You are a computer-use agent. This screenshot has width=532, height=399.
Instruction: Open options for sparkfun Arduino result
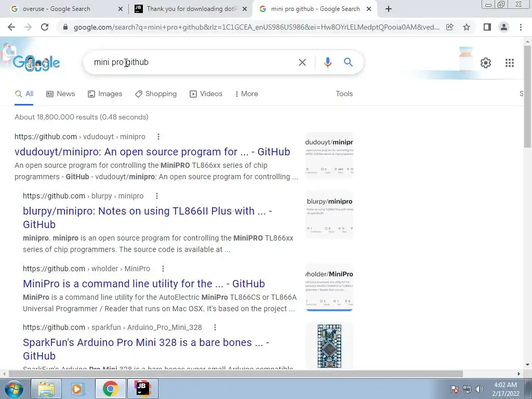click(x=215, y=327)
